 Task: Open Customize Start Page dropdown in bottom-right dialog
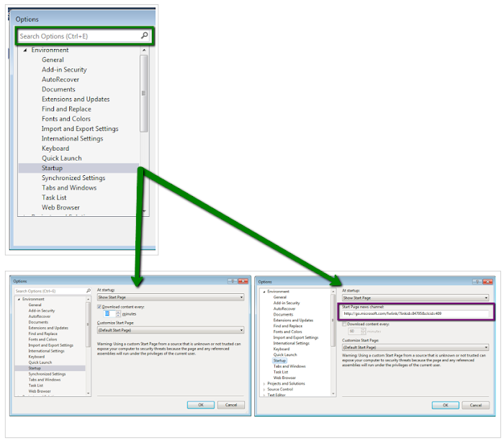(x=415, y=347)
